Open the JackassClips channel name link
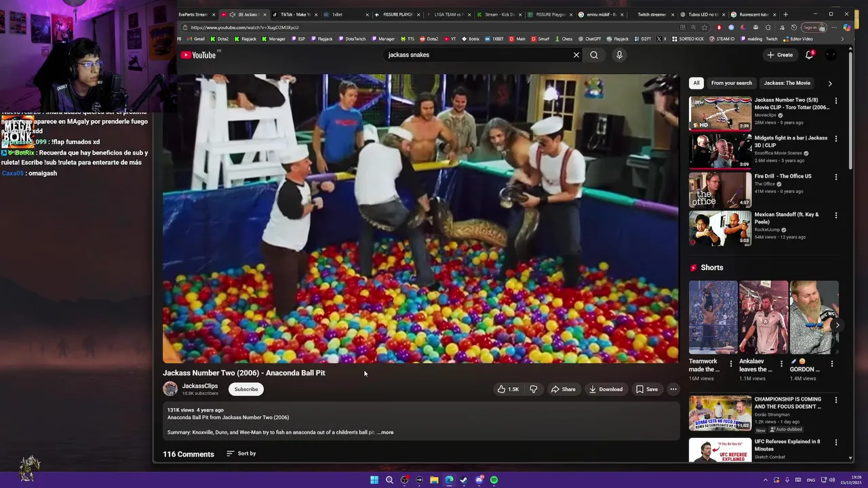Screen dimensions: 868x488 click(x=200, y=386)
